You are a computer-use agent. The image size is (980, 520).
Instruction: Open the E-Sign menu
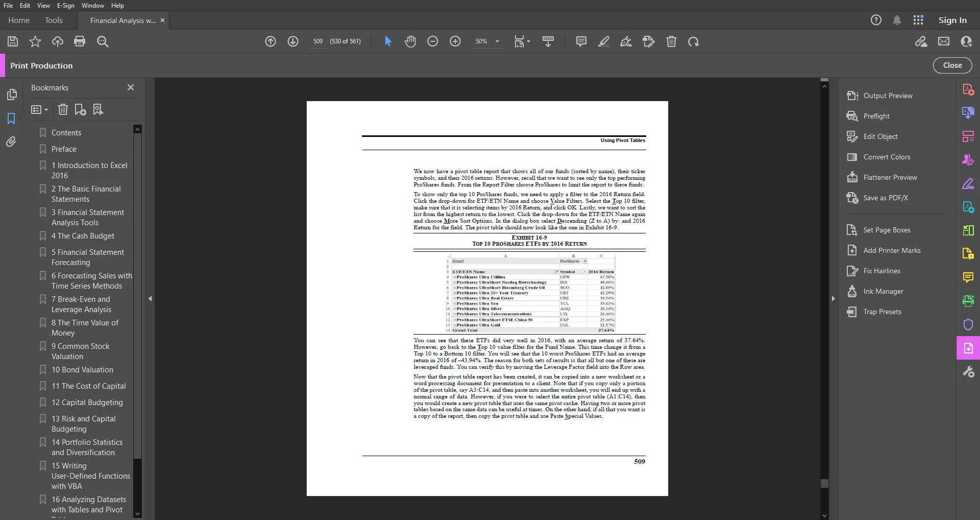tap(65, 5)
